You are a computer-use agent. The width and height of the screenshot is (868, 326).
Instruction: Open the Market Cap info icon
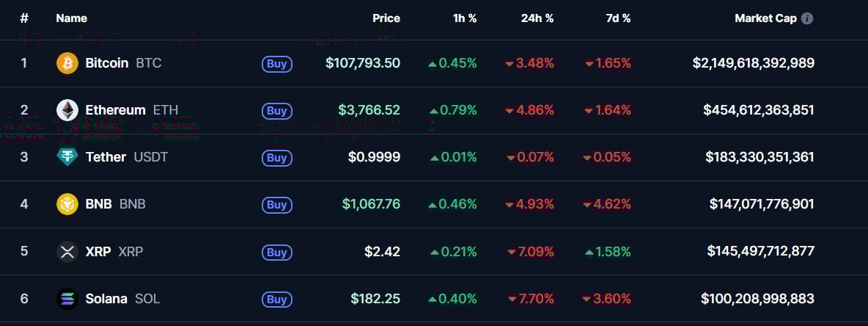pyautogui.click(x=807, y=18)
